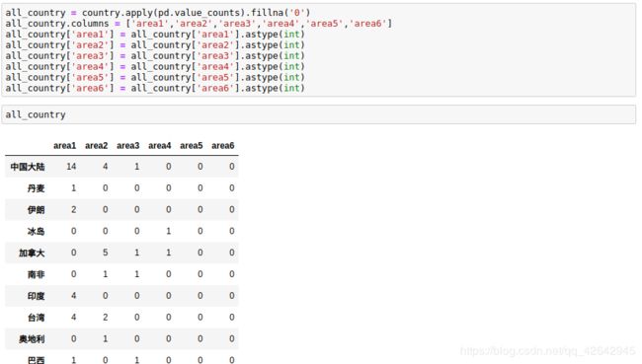Select the 冰岛 row label
642x364 pixels.
point(36,232)
